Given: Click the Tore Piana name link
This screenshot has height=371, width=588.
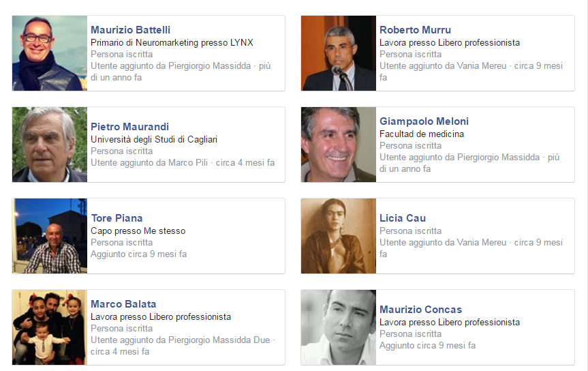Looking at the screenshot, I should pos(117,218).
